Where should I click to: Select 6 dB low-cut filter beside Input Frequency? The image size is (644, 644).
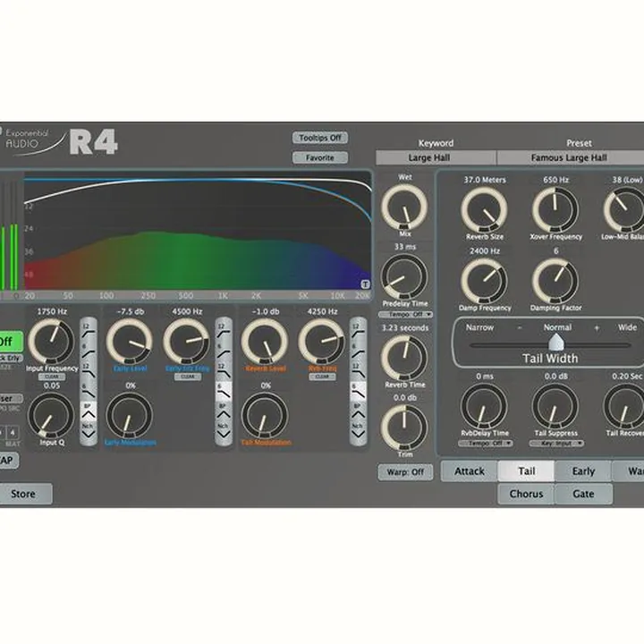pos(89,351)
